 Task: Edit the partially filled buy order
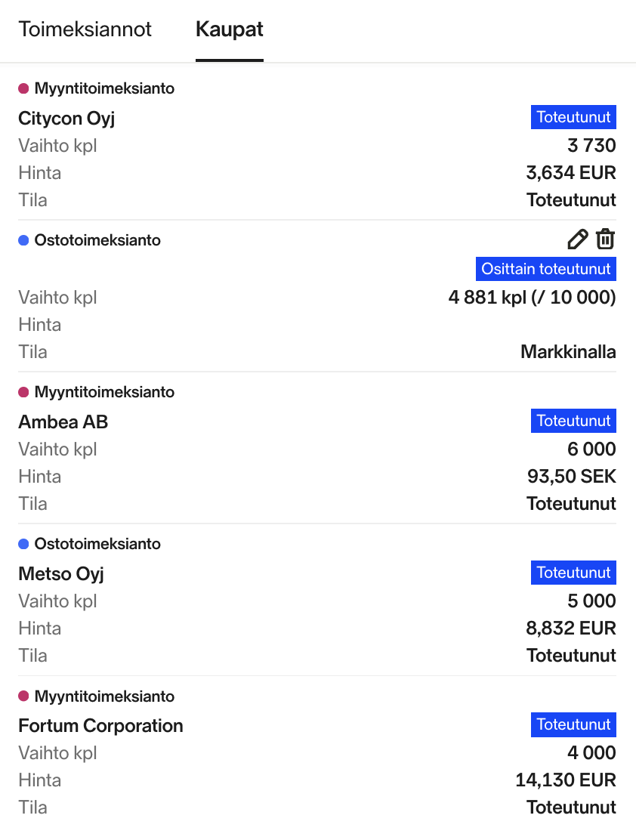[577, 239]
